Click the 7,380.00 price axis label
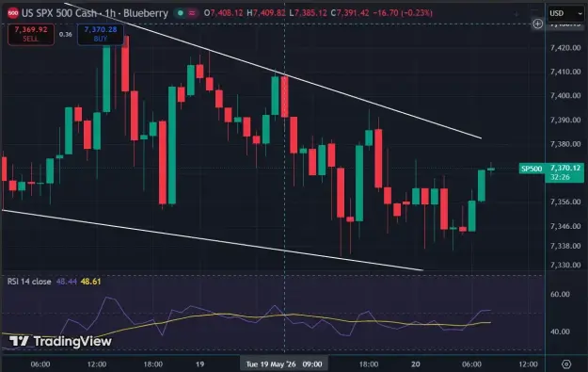 pos(565,144)
